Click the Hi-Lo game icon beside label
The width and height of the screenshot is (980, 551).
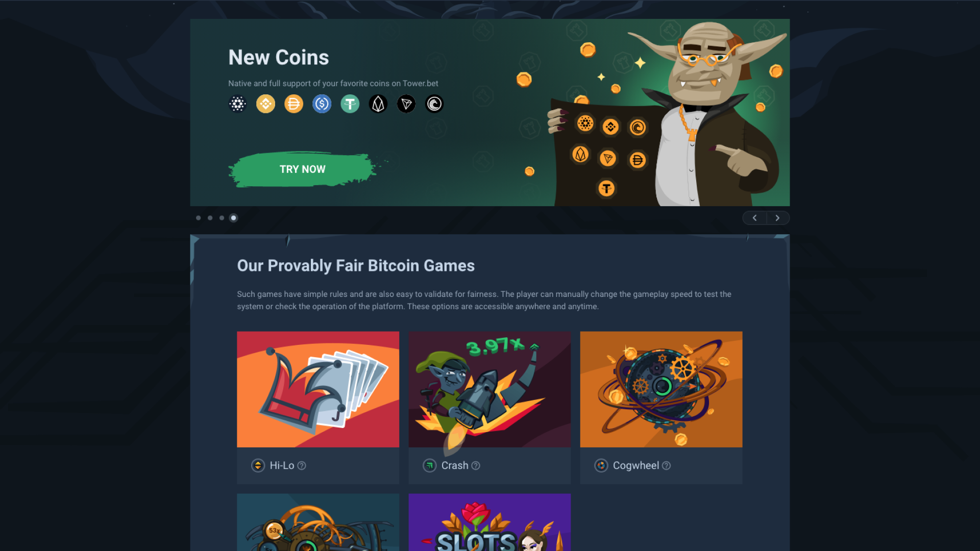click(258, 465)
